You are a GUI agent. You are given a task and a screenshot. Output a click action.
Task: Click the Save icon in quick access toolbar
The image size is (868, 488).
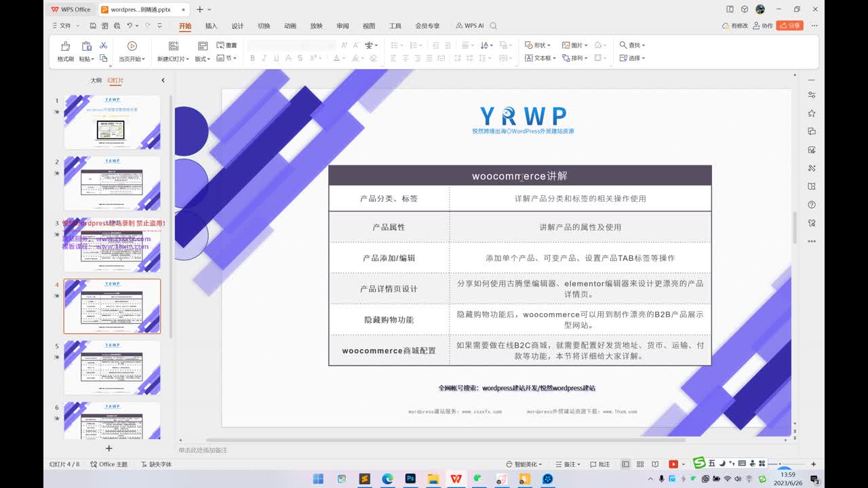[x=93, y=26]
